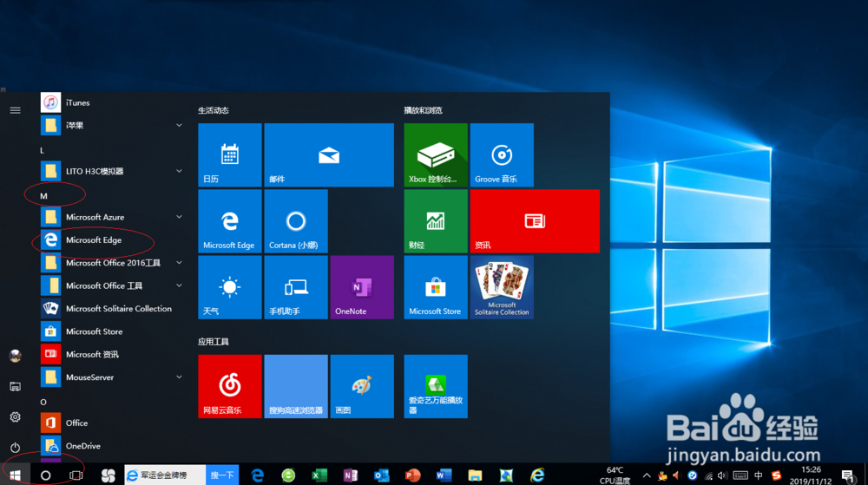Open the green 360 browser taskbar icon
Screen dimensions: 868x485
pyautogui.click(x=288, y=475)
